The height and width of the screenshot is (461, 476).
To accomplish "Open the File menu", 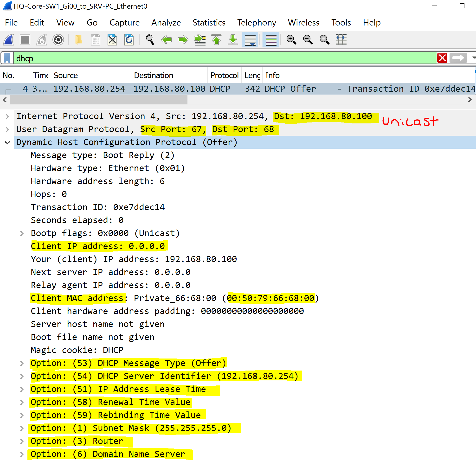I will [11, 23].
